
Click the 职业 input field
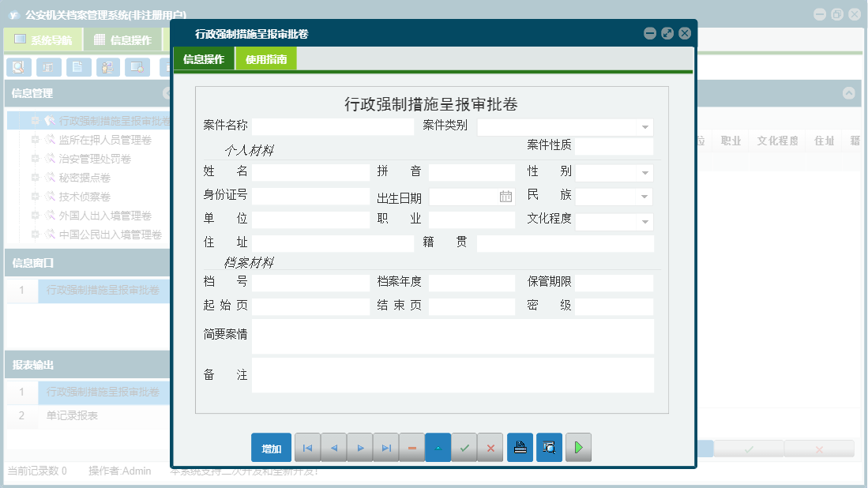(472, 220)
